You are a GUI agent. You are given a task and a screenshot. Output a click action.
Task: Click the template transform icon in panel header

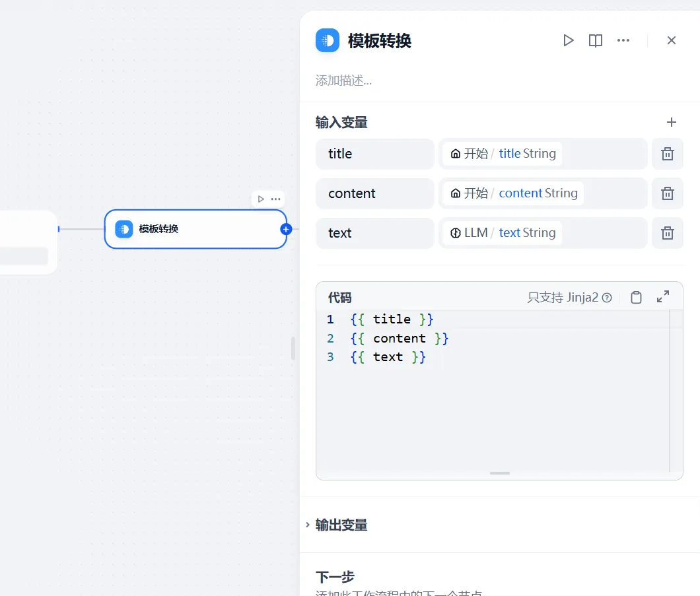tap(328, 41)
